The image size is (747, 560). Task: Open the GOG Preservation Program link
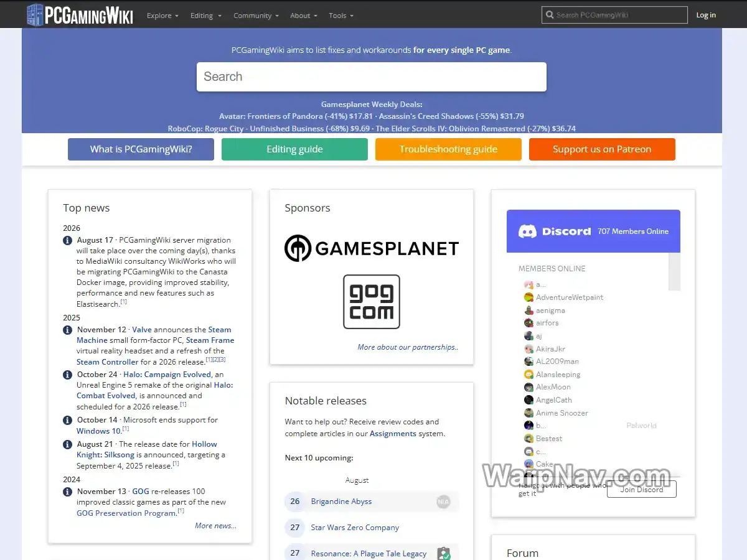(x=126, y=513)
